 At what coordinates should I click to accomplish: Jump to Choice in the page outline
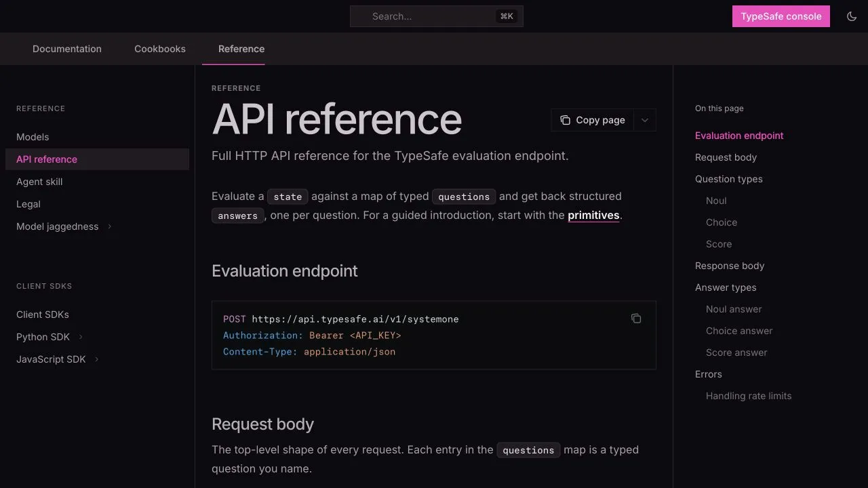[x=722, y=222]
